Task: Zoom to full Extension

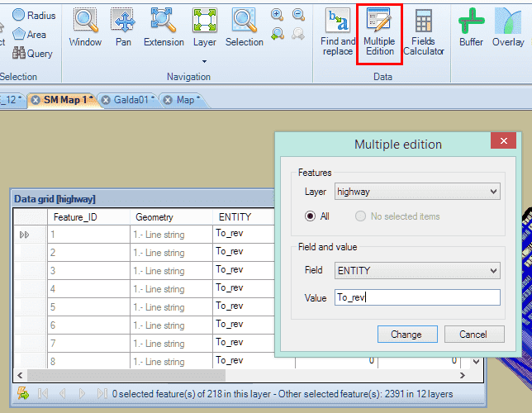Action: click(164, 27)
